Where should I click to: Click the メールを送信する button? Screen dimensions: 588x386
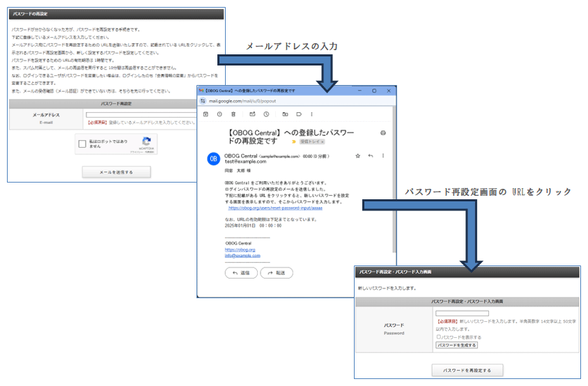(x=116, y=172)
